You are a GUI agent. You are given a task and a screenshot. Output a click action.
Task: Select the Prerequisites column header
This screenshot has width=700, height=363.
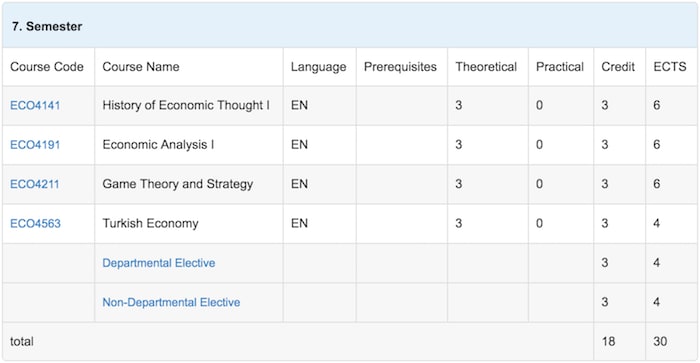tap(400, 67)
